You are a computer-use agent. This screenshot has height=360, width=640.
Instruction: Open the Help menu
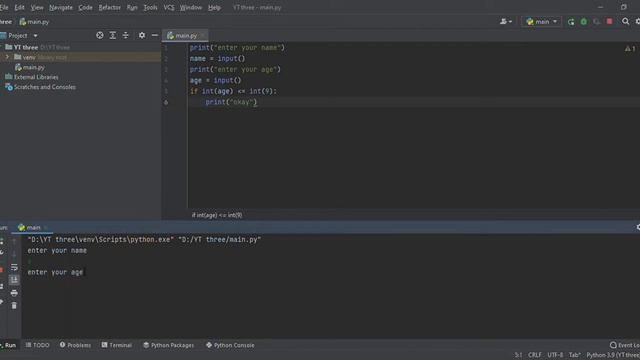[214, 7]
